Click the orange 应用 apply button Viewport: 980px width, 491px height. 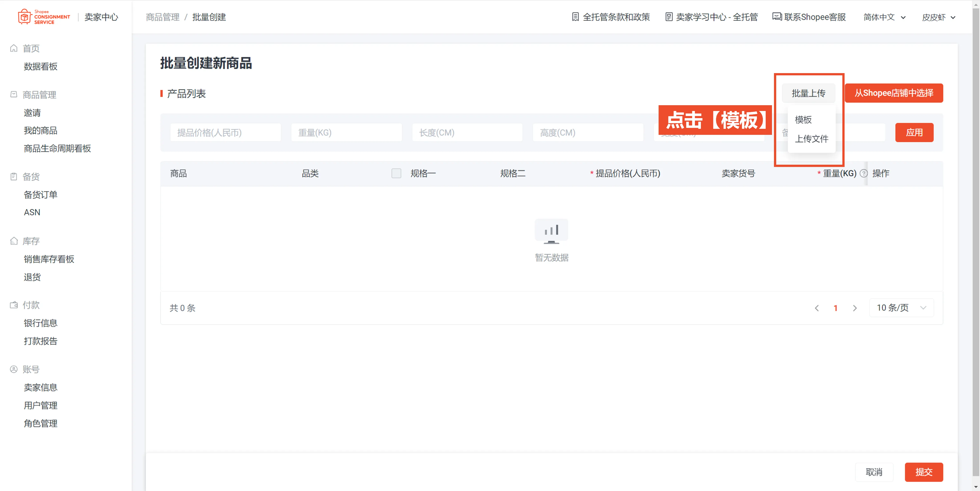coord(915,132)
